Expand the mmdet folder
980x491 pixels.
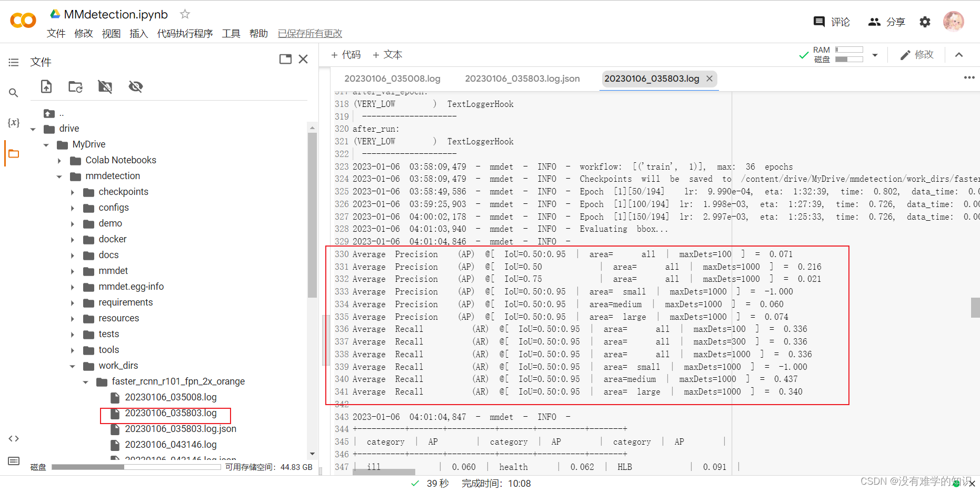[73, 271]
